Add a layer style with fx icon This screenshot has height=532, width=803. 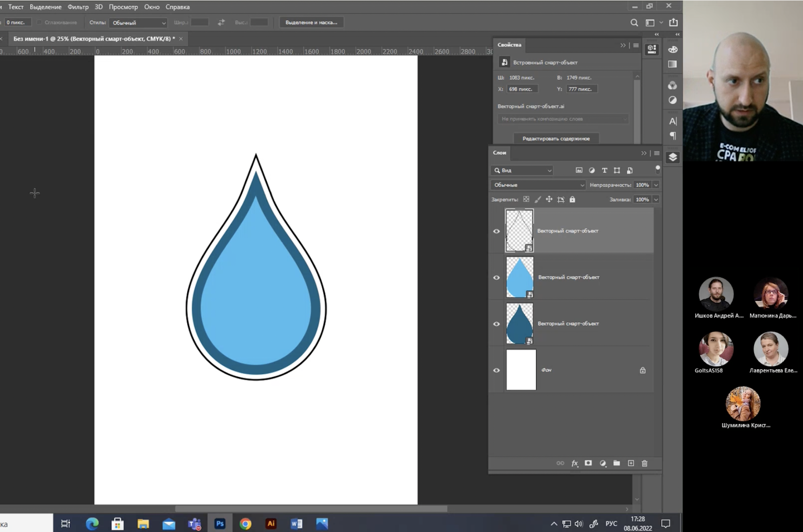click(x=574, y=463)
